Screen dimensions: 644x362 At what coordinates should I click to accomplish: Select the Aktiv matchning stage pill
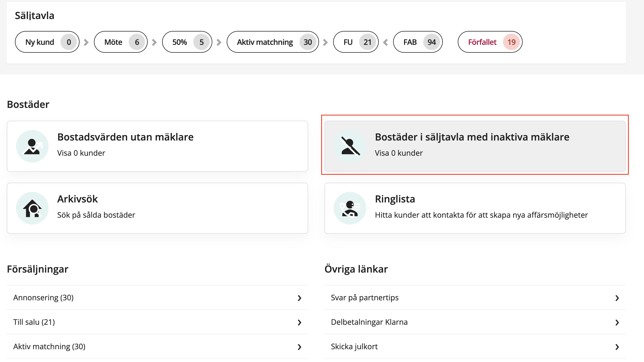click(273, 42)
